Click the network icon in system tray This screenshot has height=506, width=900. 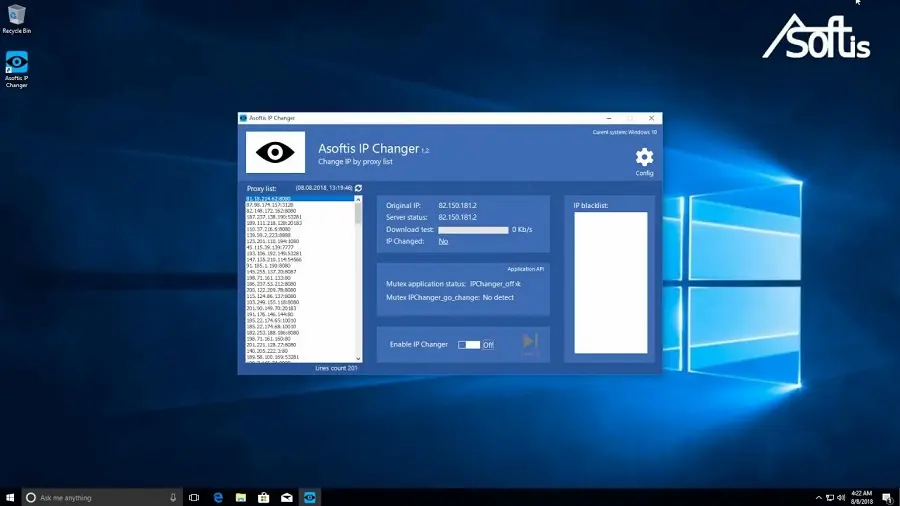click(x=830, y=497)
